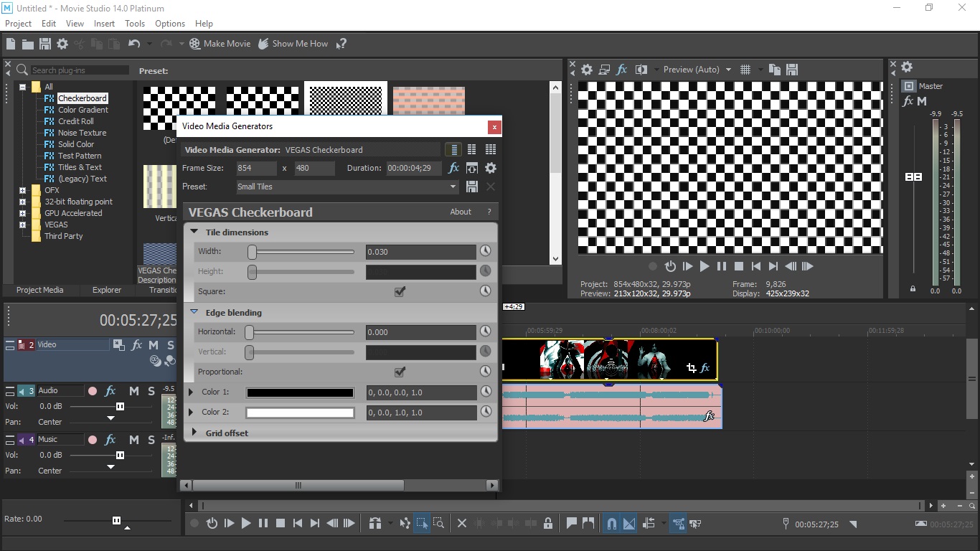Image resolution: width=980 pixels, height=551 pixels.
Task: Save the preview snapshot to a file
Action: click(792, 70)
